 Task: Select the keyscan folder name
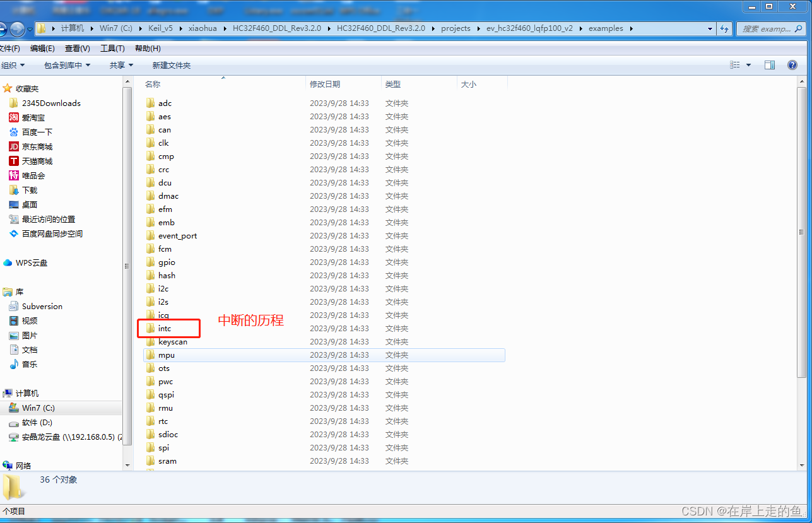pyautogui.click(x=173, y=341)
